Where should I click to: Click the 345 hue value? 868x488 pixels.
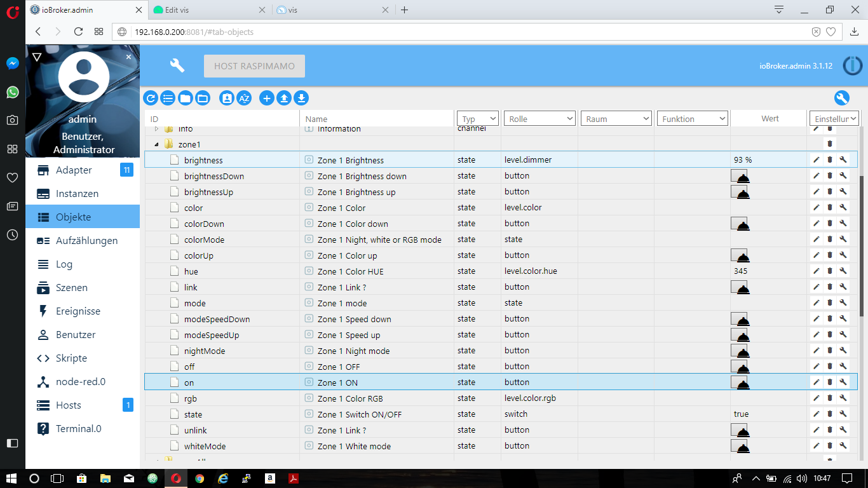[740, 271]
